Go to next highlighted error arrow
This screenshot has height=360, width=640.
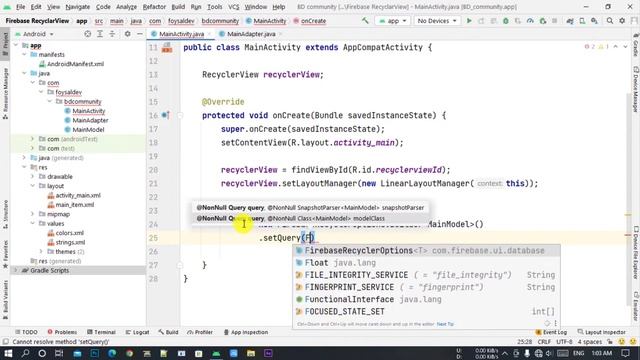click(x=625, y=47)
